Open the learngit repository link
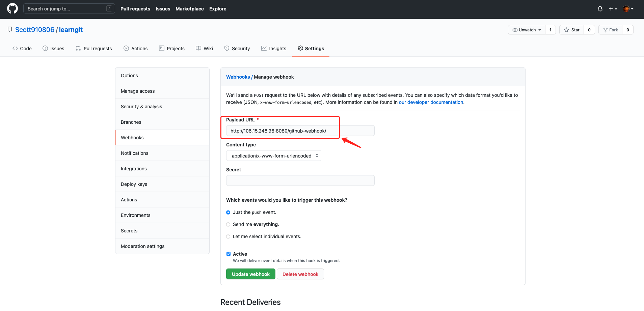 click(71, 30)
